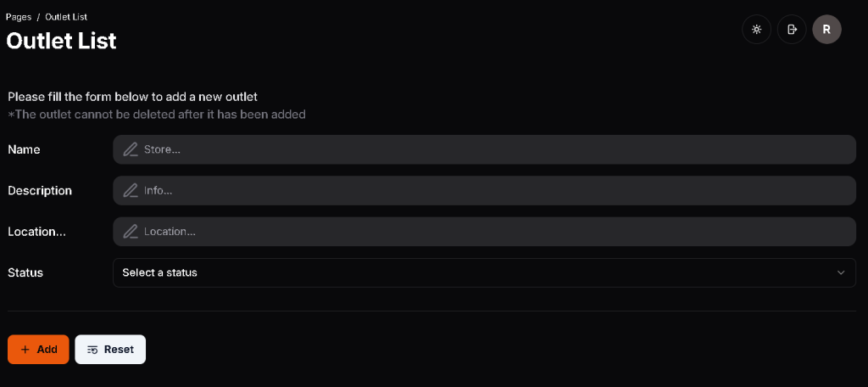Screen dimensions: 868x387
Task: Click the reset icon on Reset button
Action: tap(93, 350)
